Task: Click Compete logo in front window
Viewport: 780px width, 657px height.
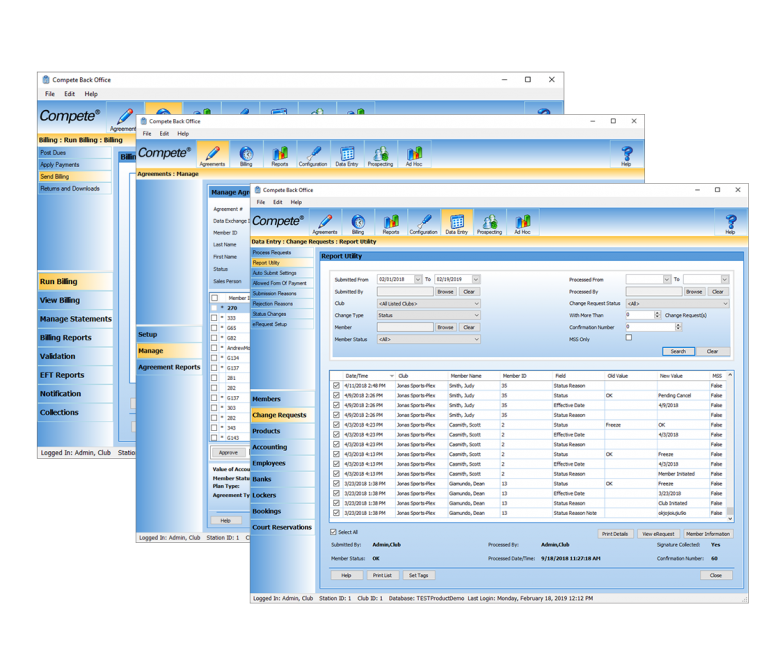Action: click(x=278, y=221)
